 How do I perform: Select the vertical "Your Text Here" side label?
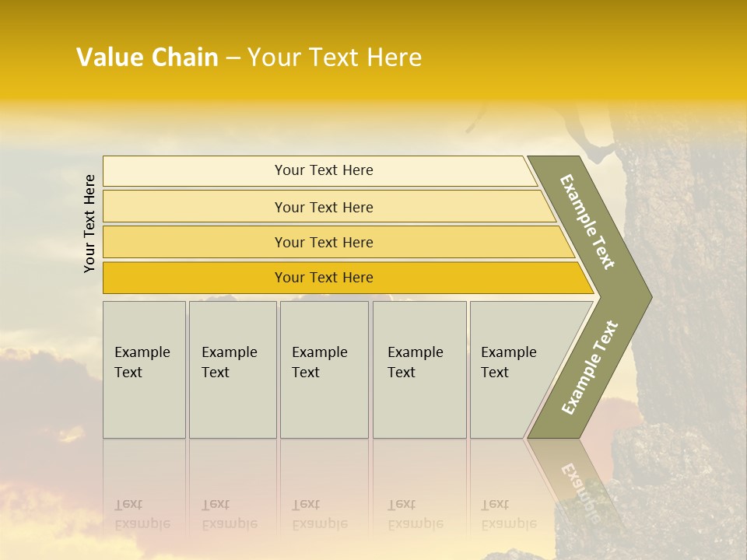[89, 223]
